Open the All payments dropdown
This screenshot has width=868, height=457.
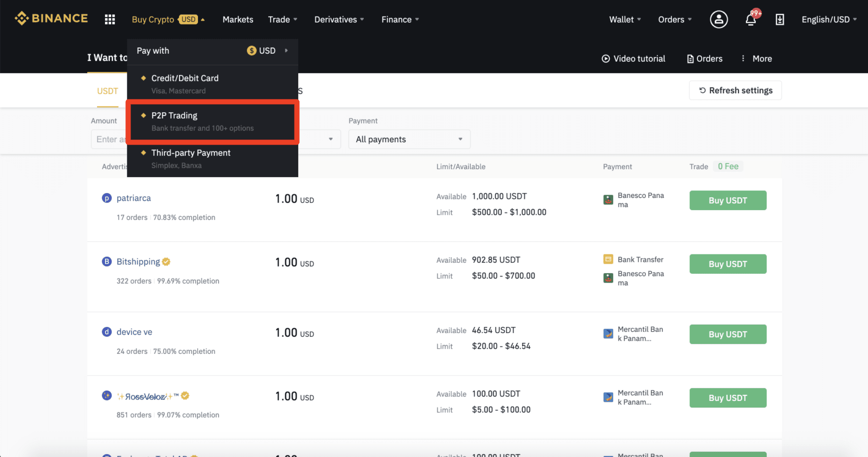point(409,139)
